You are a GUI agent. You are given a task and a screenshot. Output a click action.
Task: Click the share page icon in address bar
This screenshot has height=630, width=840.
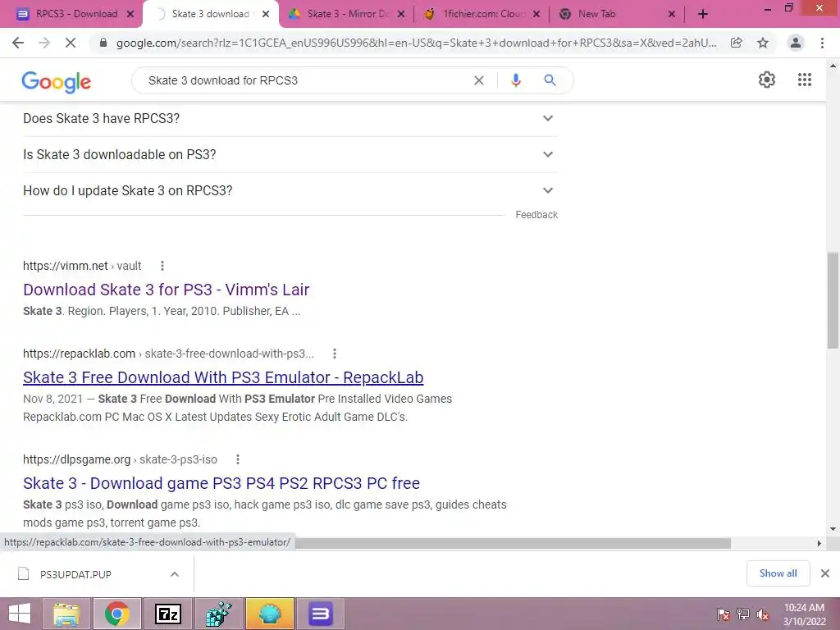pyautogui.click(x=737, y=43)
